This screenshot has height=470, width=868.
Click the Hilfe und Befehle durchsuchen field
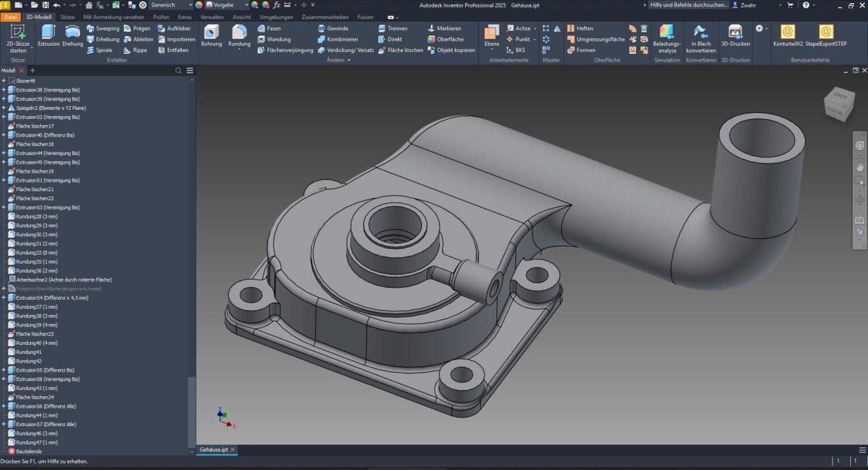tap(689, 4)
